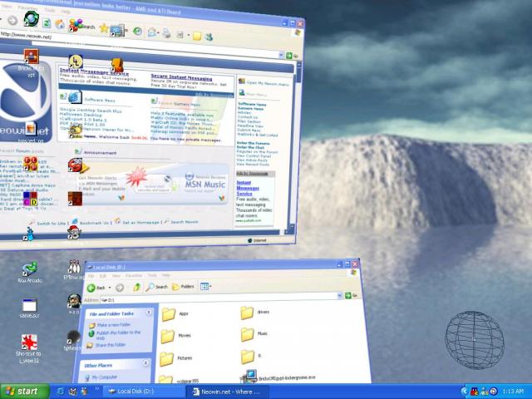
Task: Expand hidden system tray icons arrow
Action: pyautogui.click(x=464, y=392)
